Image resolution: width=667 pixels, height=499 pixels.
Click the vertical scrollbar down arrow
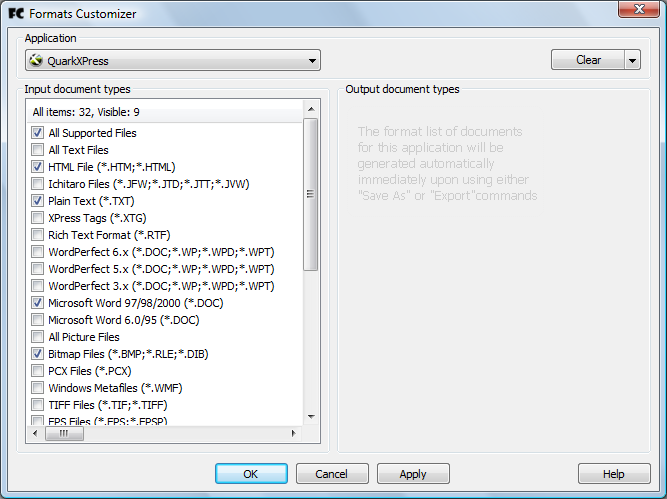point(310,417)
